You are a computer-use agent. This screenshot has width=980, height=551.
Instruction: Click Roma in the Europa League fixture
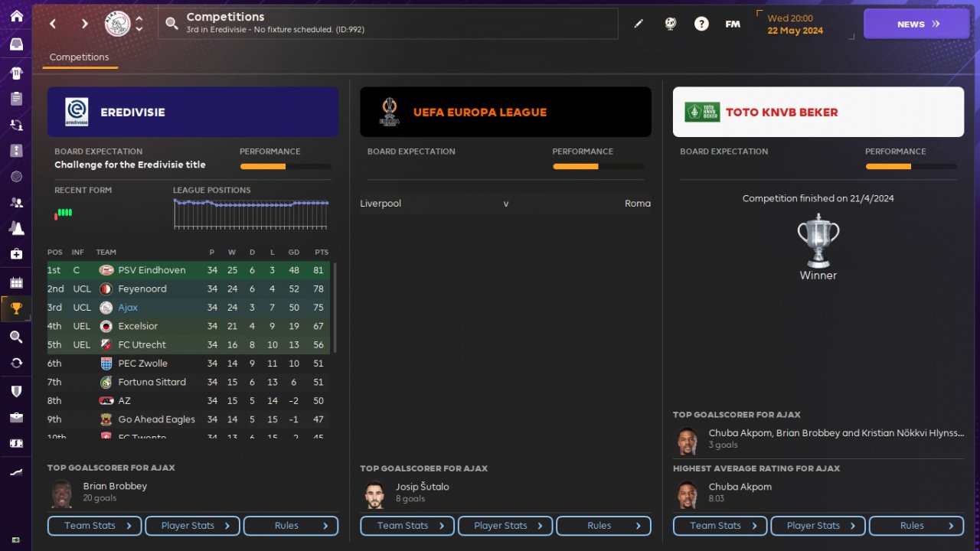point(637,204)
